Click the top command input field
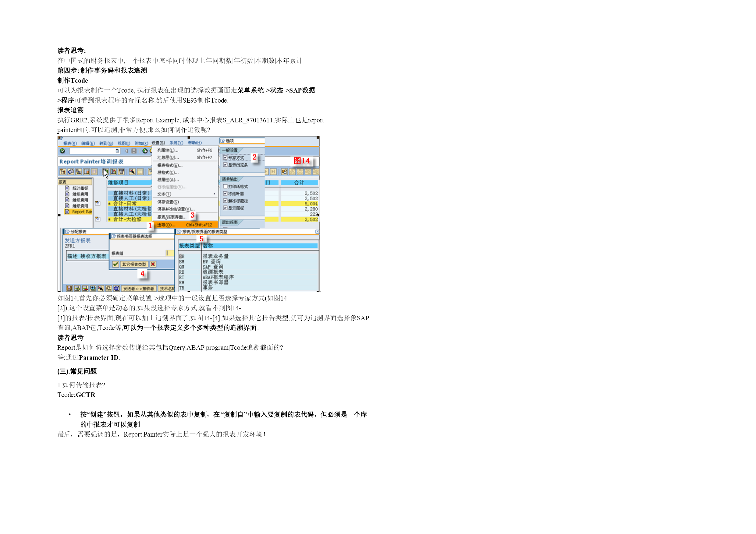The height and width of the screenshot is (534, 756). (x=94, y=151)
